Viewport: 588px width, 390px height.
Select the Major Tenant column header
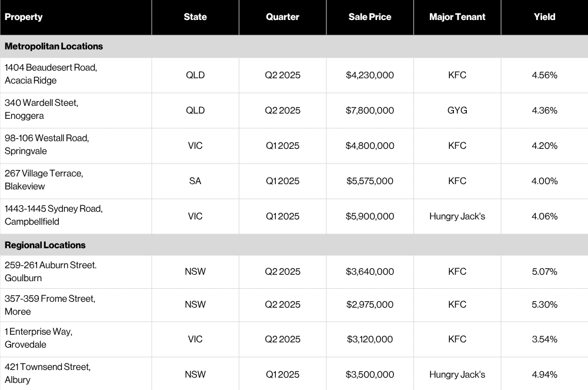pos(457,17)
